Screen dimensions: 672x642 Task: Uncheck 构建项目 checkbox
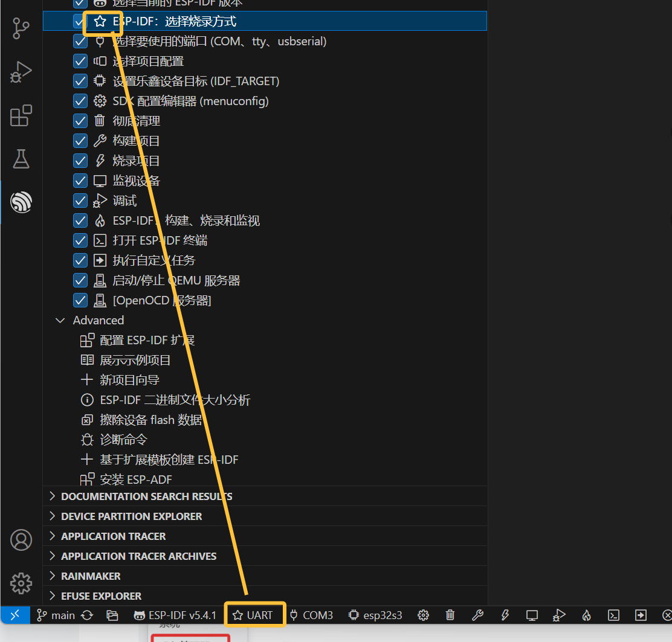tap(80, 141)
